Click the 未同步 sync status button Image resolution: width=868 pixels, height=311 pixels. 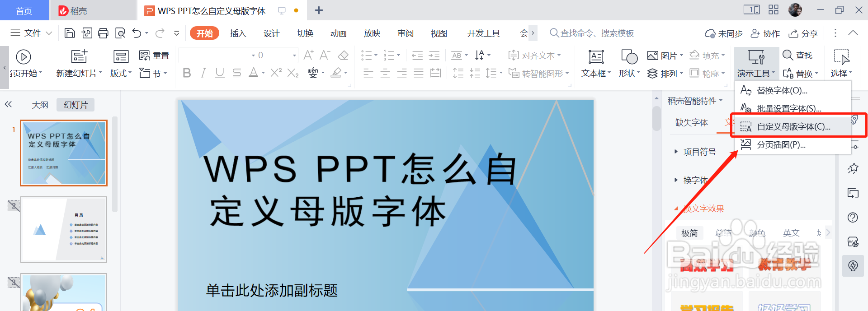(724, 33)
